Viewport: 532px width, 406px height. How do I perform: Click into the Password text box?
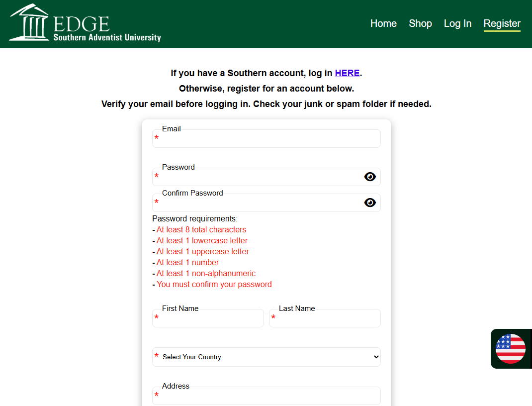click(x=259, y=177)
